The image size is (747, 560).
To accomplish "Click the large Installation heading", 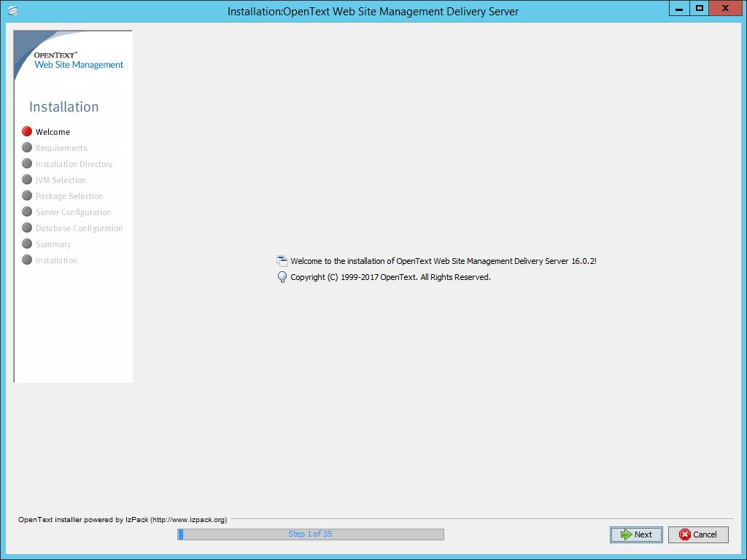I will (x=64, y=106).
